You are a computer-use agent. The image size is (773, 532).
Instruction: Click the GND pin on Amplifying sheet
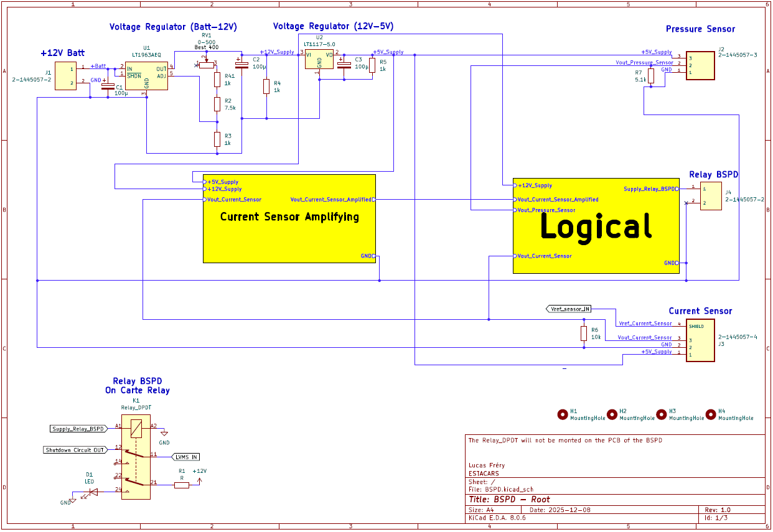coord(368,256)
